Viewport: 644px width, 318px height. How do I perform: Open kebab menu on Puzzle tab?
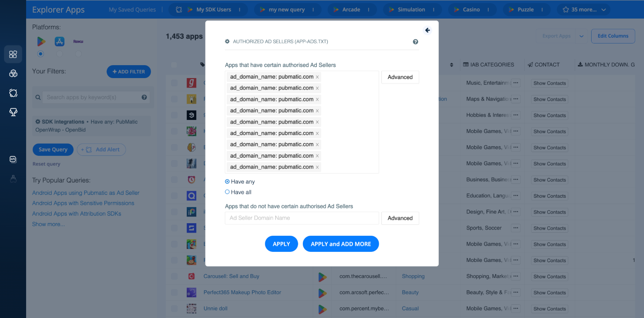coord(542,10)
